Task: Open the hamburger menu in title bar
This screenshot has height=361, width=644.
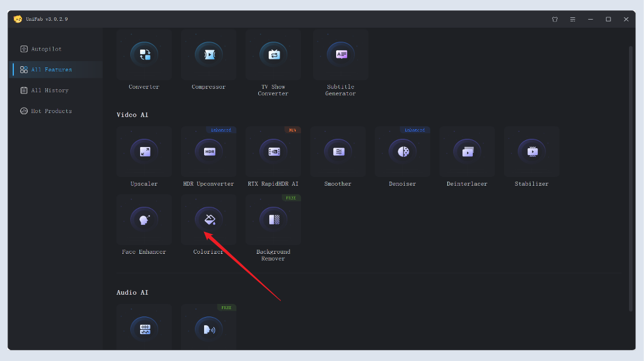Action: point(573,19)
